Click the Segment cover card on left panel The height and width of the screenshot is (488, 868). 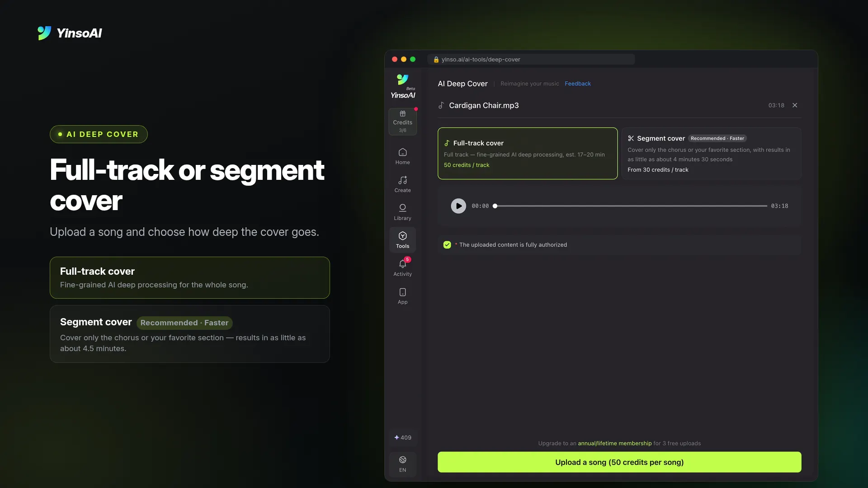[x=190, y=334]
